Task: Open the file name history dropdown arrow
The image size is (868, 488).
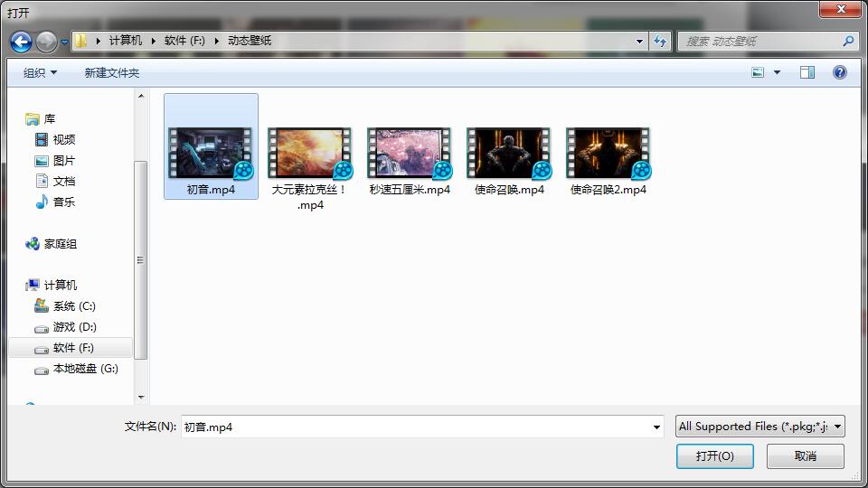Action: pyautogui.click(x=656, y=427)
